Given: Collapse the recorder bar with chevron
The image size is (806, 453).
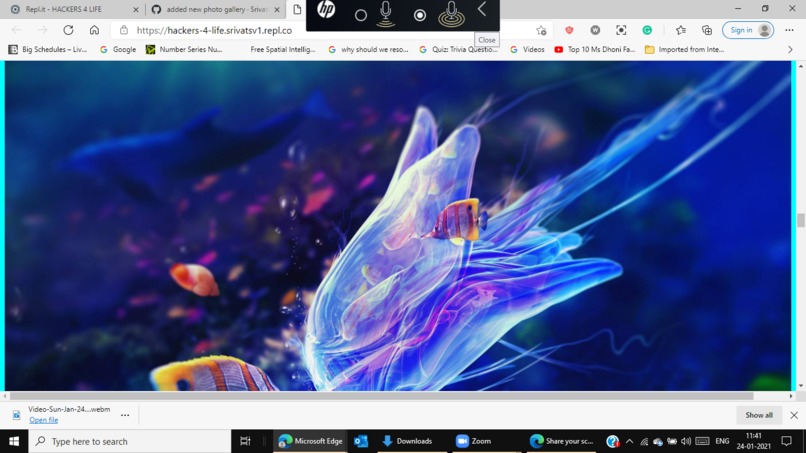Looking at the screenshot, I should click(482, 9).
